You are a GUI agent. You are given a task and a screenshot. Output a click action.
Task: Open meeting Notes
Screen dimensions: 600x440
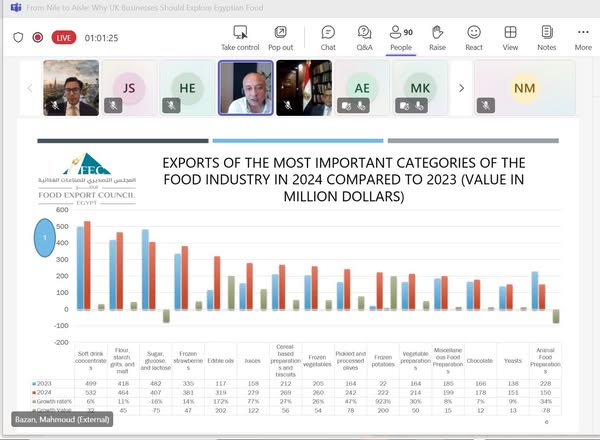(x=546, y=37)
